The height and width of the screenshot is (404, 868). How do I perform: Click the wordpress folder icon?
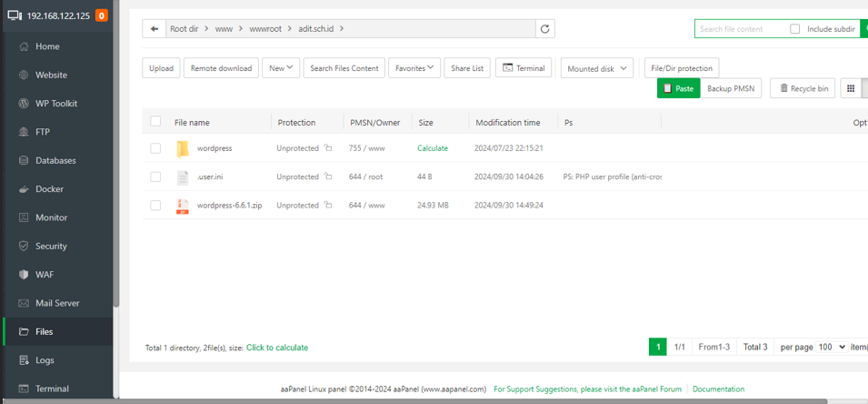coord(183,148)
